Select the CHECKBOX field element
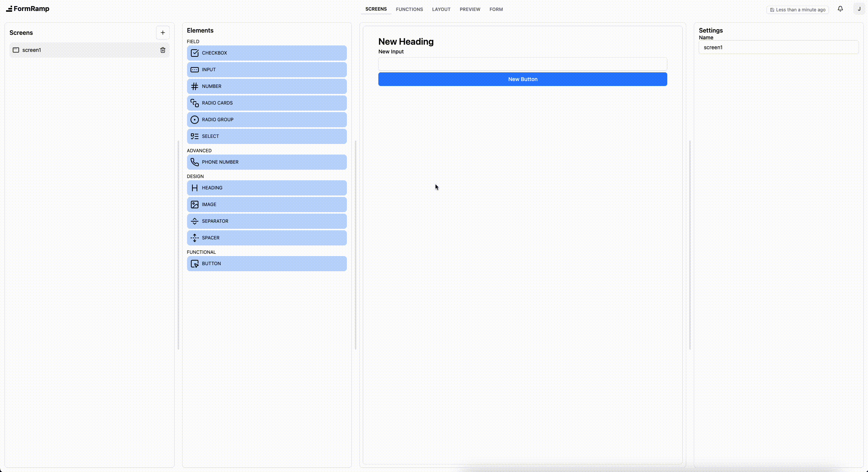Viewport: 868px width, 472px height. tap(267, 53)
